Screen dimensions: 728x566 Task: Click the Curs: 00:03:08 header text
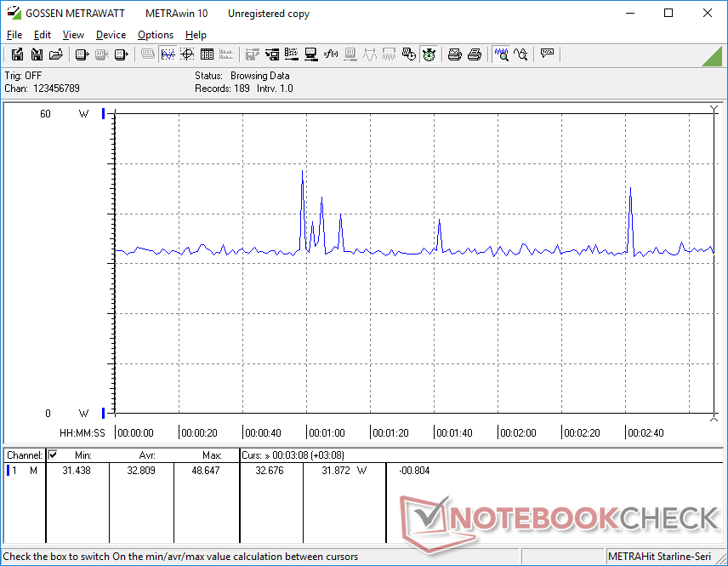click(x=293, y=455)
